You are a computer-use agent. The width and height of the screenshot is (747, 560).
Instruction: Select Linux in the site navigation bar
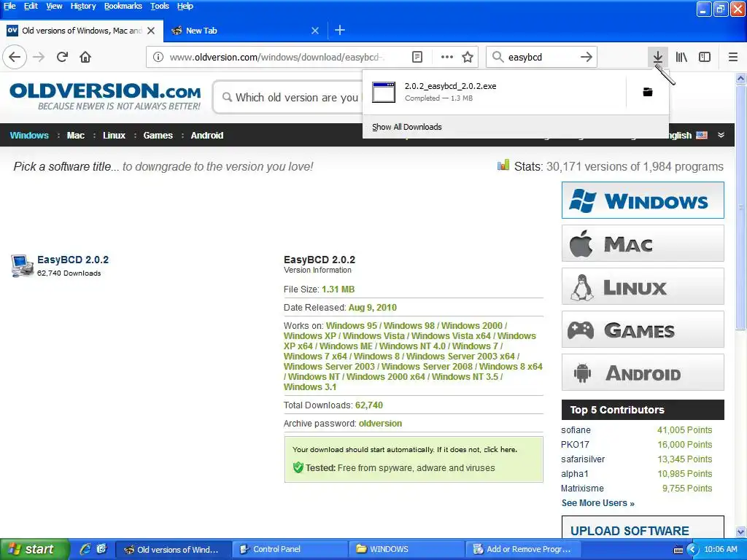coord(114,135)
